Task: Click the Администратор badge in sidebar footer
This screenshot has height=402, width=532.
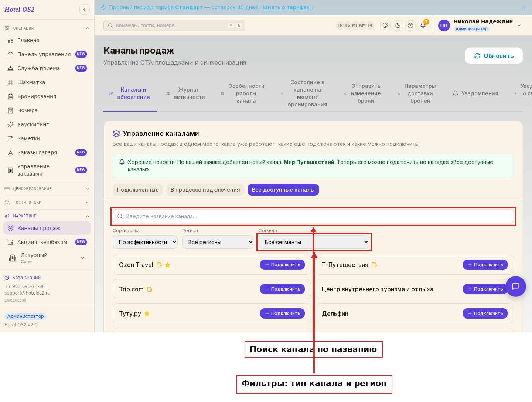Action: [x=25, y=316]
